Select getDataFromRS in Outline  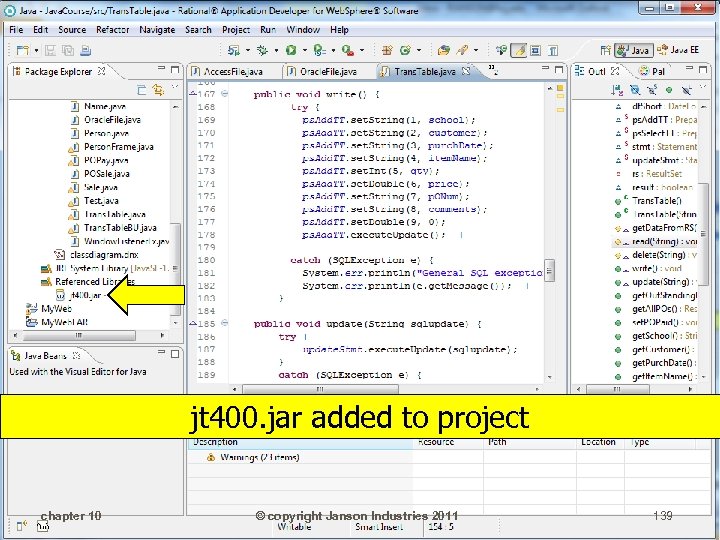click(x=657, y=228)
